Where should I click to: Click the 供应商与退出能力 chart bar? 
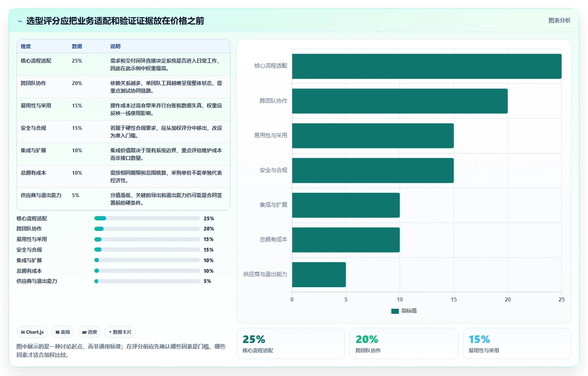(x=319, y=274)
